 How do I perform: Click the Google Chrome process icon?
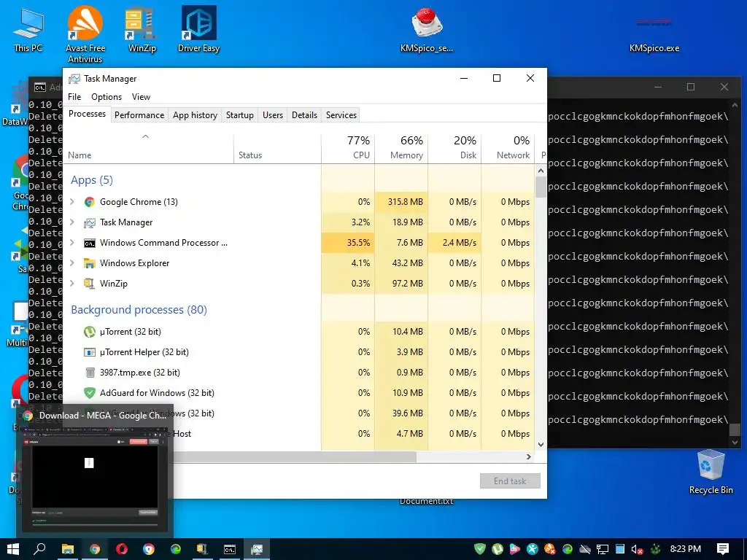89,202
